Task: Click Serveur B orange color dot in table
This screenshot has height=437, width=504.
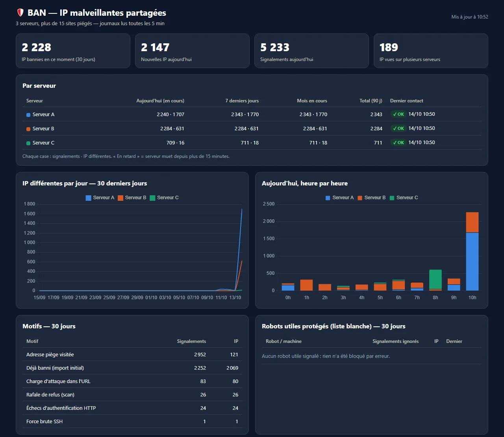Action: (28, 129)
